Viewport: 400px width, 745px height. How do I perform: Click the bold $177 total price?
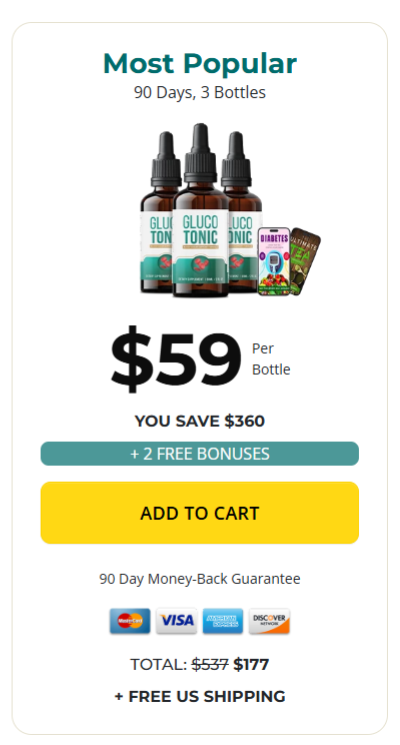(x=251, y=664)
